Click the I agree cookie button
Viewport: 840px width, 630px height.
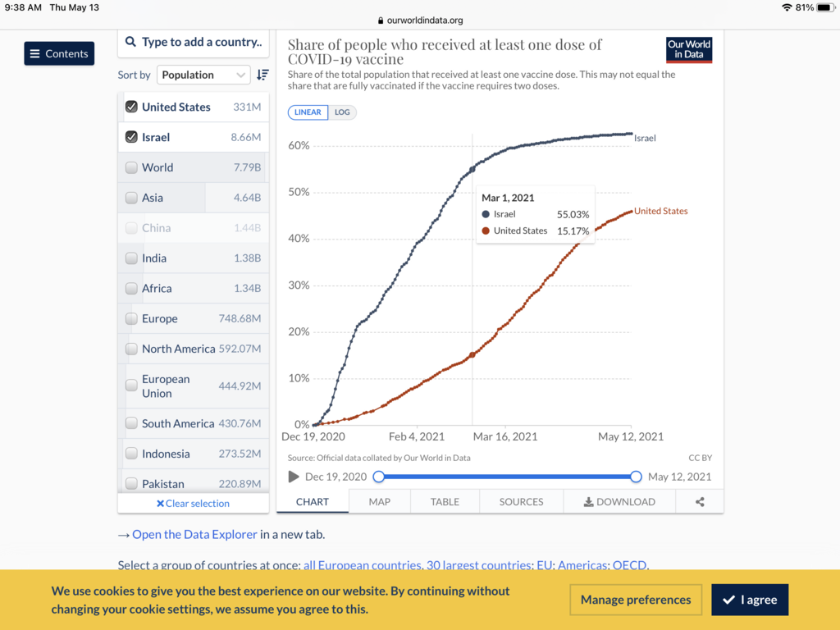[749, 600]
